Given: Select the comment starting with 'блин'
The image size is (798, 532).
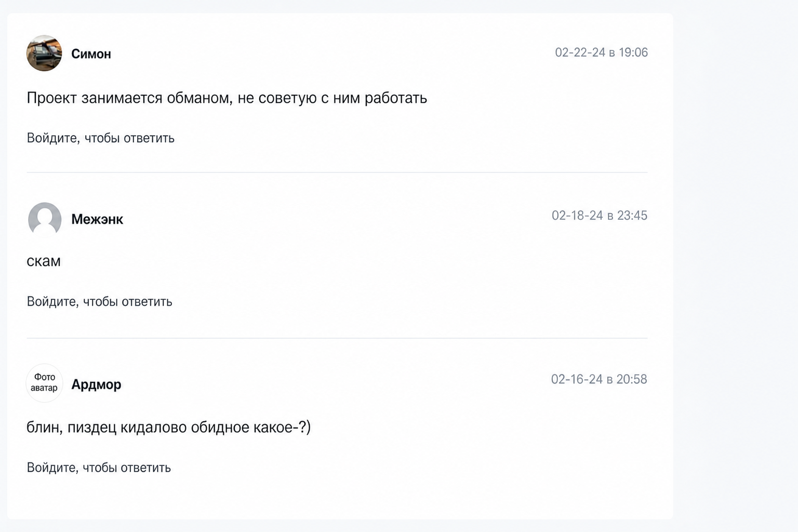Looking at the screenshot, I should coord(168,427).
